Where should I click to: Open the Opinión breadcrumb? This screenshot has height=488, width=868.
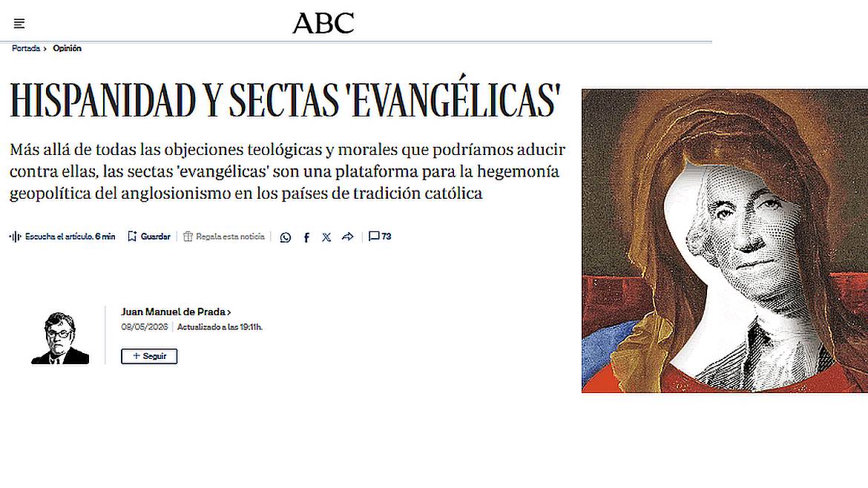pos(67,48)
